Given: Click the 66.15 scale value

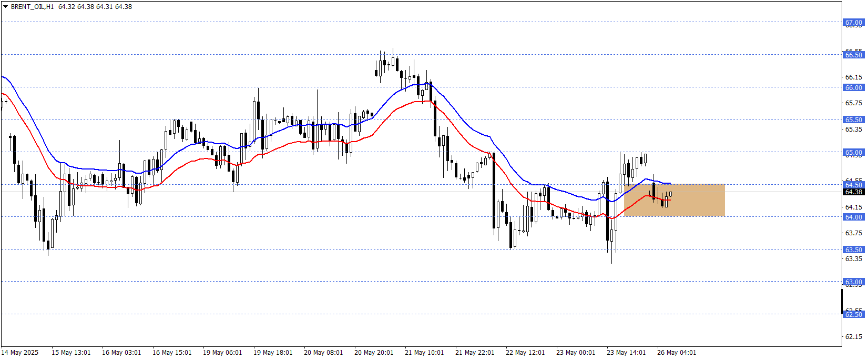Looking at the screenshot, I should coord(854,77).
